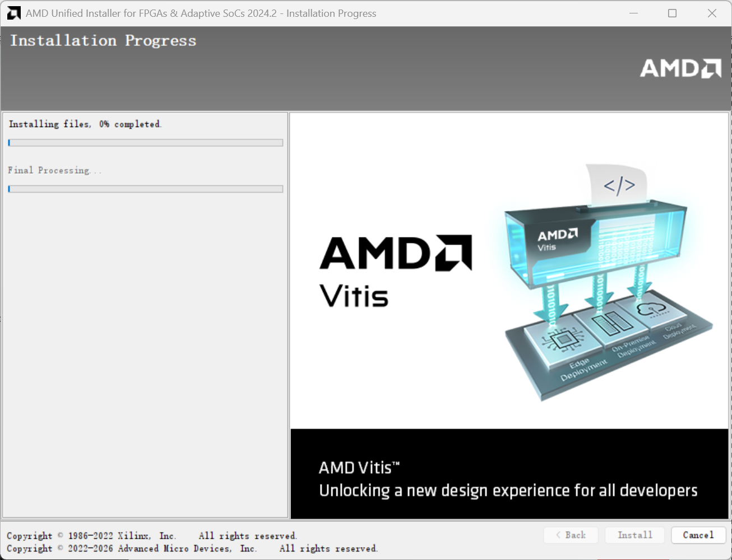Image resolution: width=732 pixels, height=560 pixels.
Task: Click the greyed-out Back button
Action: tap(571, 535)
